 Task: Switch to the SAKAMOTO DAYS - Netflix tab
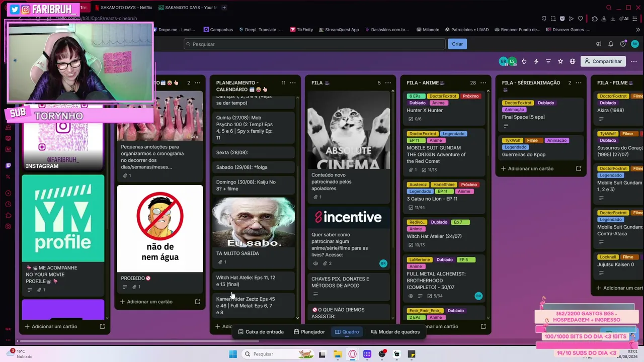(124, 8)
